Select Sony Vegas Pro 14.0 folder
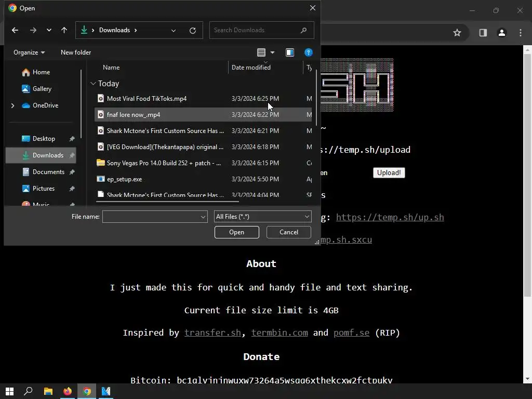The width and height of the screenshot is (532, 399). 203,163
